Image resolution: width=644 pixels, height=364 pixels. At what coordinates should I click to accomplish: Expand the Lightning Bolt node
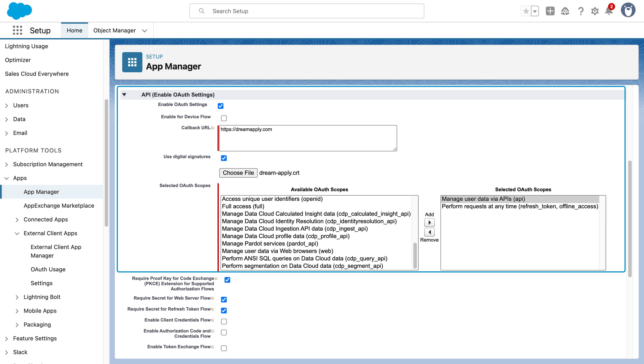17,297
